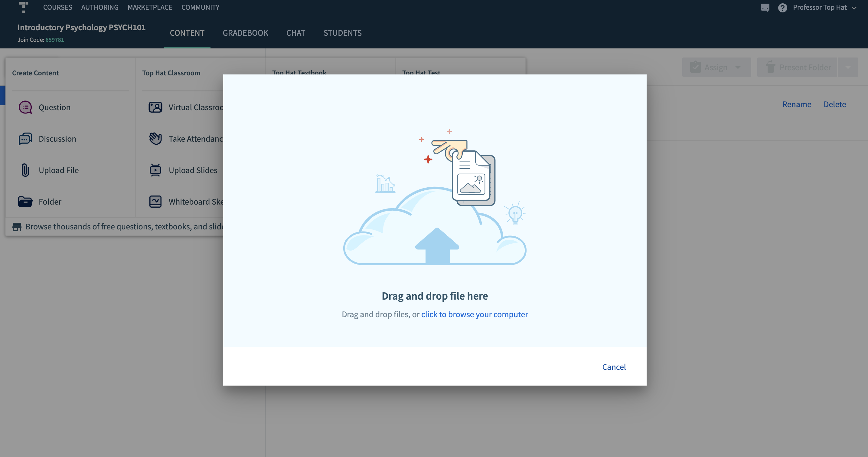Click the help question mark icon
The height and width of the screenshot is (457, 868).
click(x=782, y=8)
